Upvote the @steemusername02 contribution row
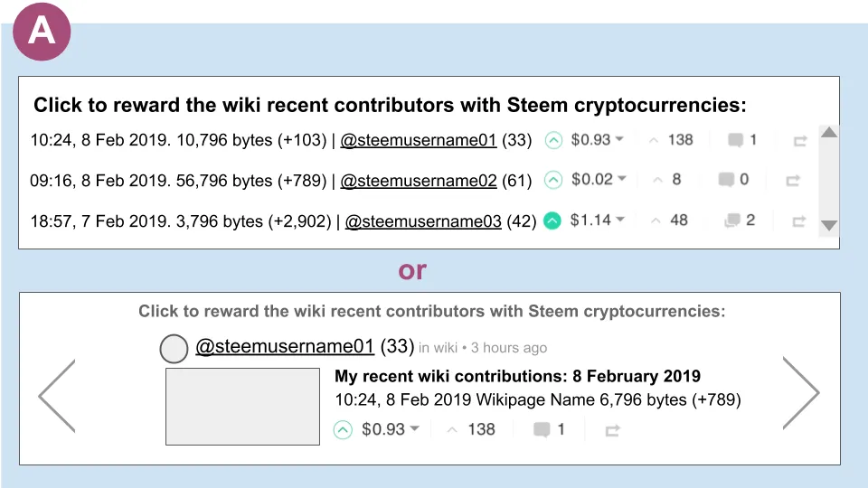 [553, 180]
